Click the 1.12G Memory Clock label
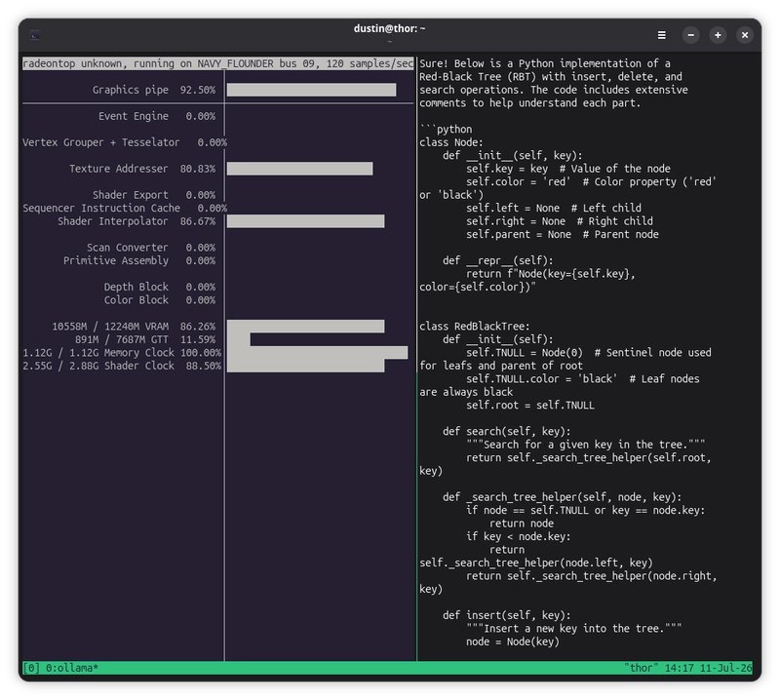The height and width of the screenshot is (700, 780). pos(122,352)
